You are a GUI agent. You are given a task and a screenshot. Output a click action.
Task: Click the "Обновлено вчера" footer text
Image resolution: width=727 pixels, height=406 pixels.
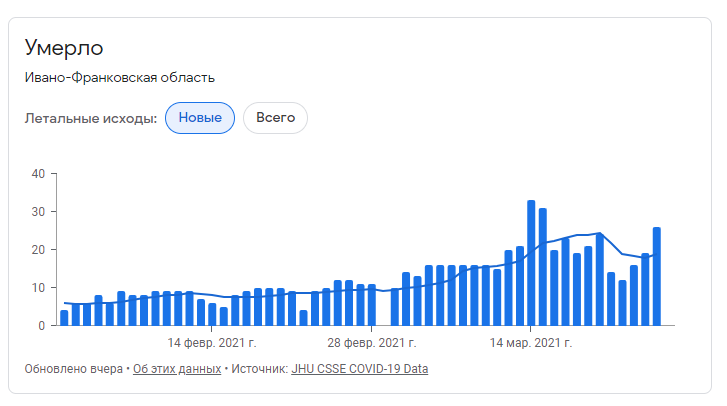point(73,369)
